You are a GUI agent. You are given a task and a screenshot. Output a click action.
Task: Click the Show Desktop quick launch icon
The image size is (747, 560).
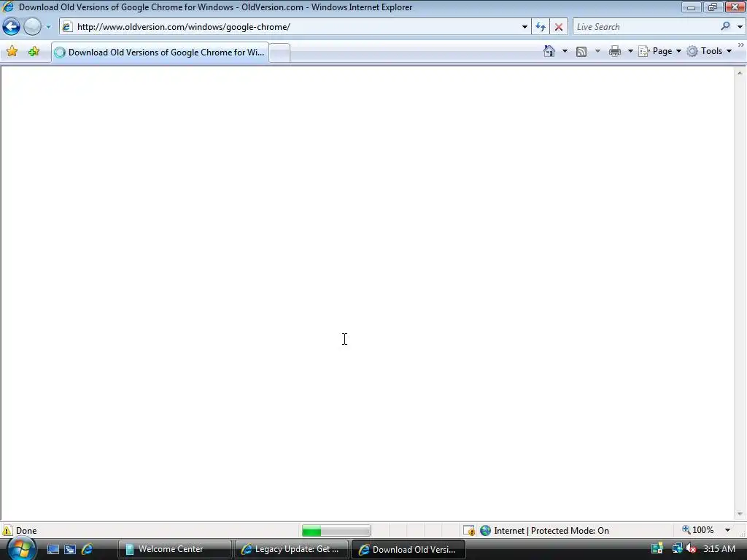53,550
